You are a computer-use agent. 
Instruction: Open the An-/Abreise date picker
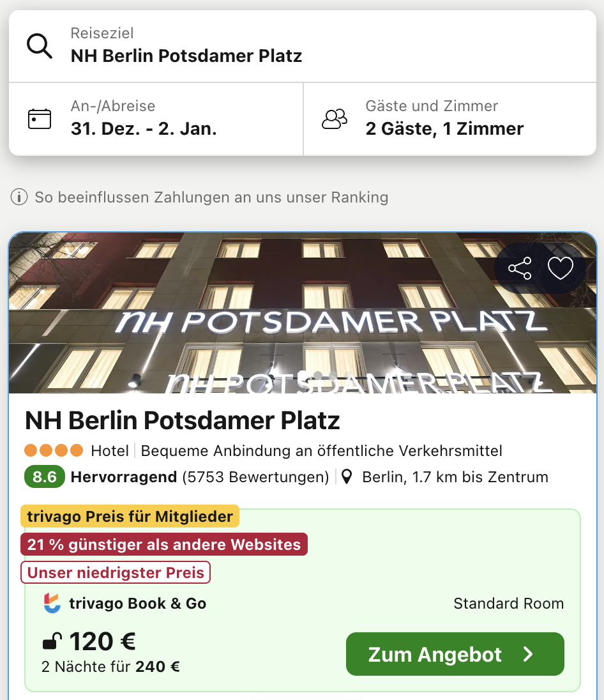[144, 128]
